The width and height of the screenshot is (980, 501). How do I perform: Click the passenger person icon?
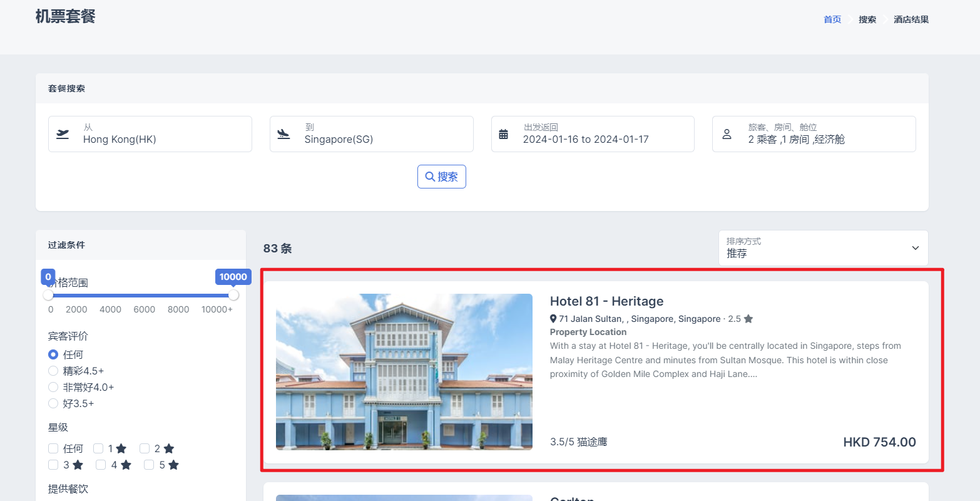point(727,134)
